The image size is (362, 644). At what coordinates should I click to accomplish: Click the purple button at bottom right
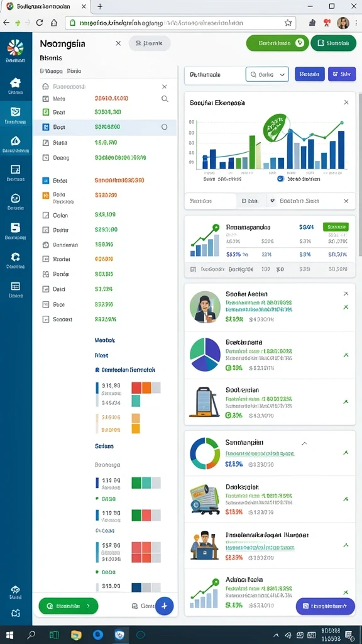pos(325,606)
